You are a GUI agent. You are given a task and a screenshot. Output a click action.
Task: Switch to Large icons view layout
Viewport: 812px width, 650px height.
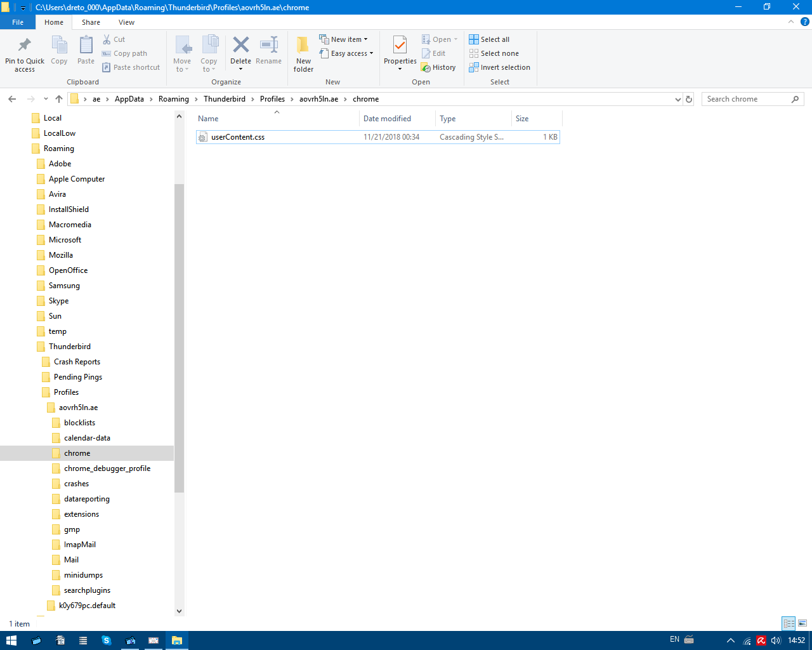[802, 623]
